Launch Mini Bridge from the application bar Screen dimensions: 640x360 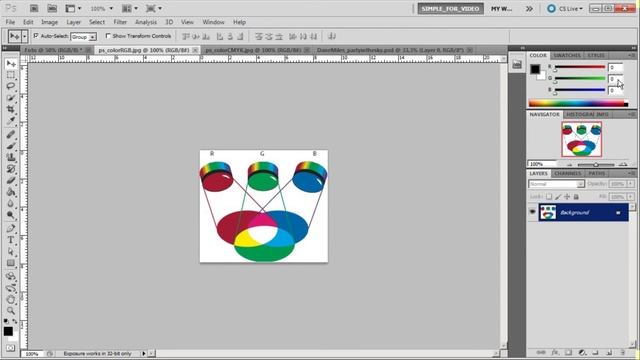pos(52,8)
